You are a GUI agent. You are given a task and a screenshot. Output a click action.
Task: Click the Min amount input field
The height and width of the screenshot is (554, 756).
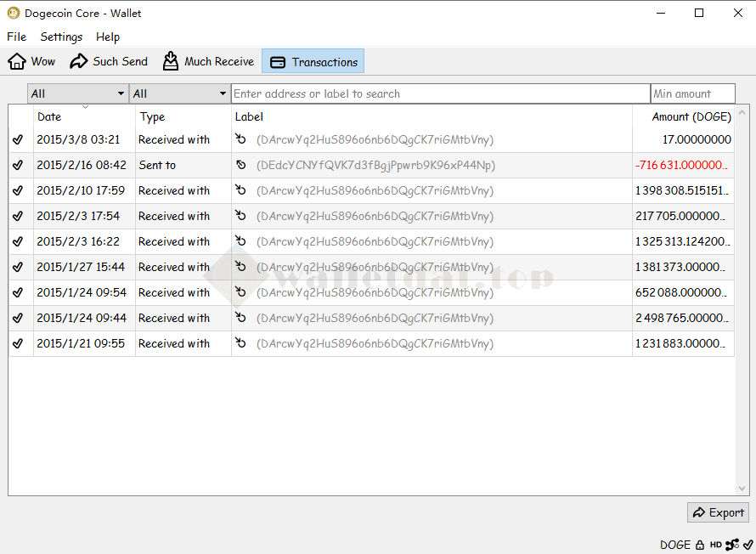(x=692, y=93)
